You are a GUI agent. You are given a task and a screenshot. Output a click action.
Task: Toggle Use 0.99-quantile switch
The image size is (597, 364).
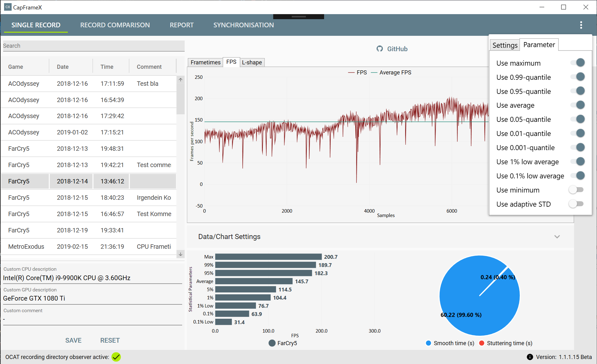578,77
